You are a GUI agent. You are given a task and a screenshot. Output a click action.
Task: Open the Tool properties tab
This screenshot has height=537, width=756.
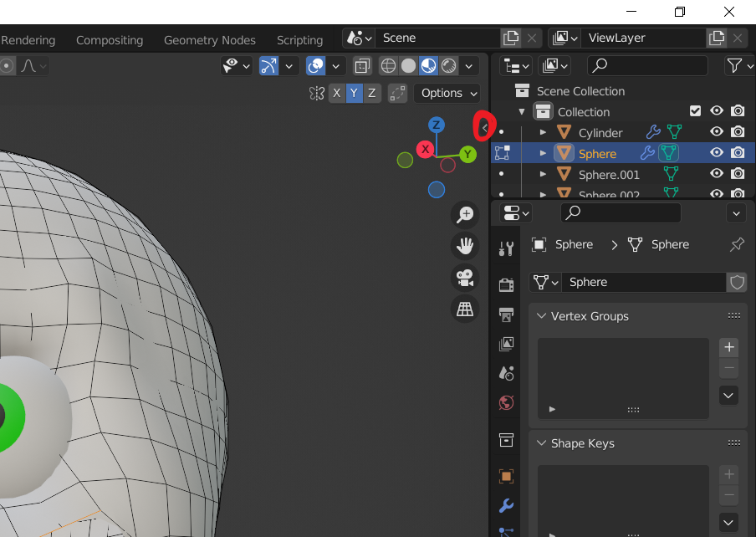506,248
